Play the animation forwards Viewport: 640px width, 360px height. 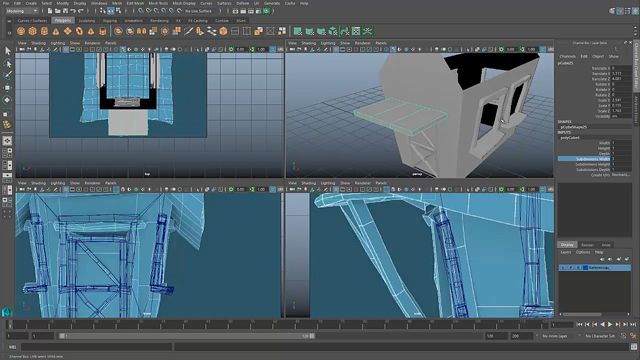point(610,324)
